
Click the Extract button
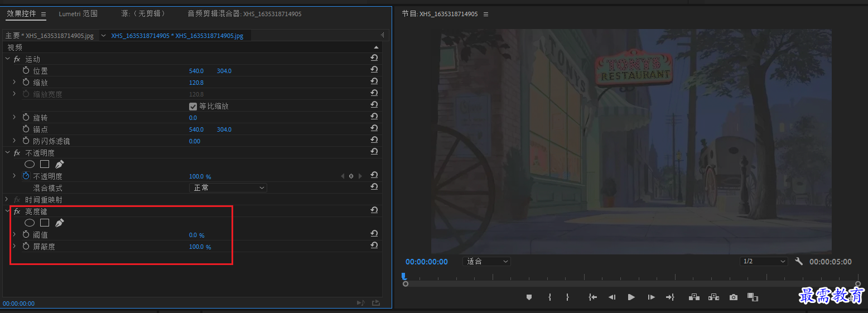(713, 297)
